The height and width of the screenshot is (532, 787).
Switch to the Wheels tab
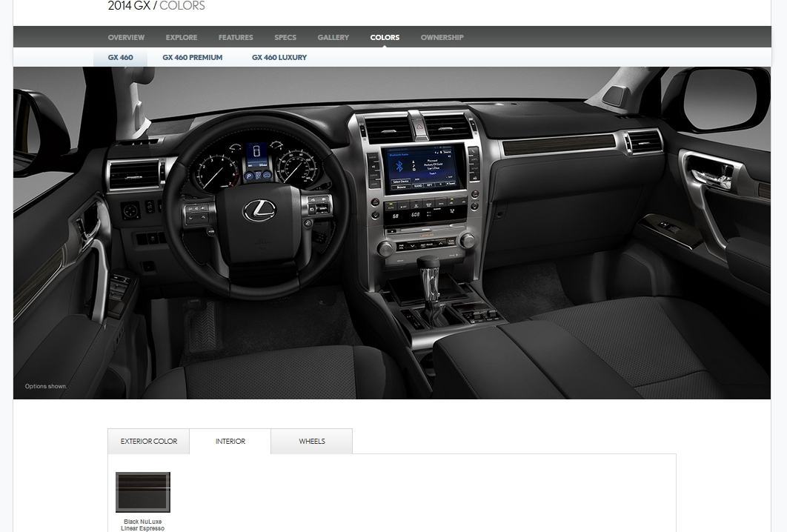312,441
